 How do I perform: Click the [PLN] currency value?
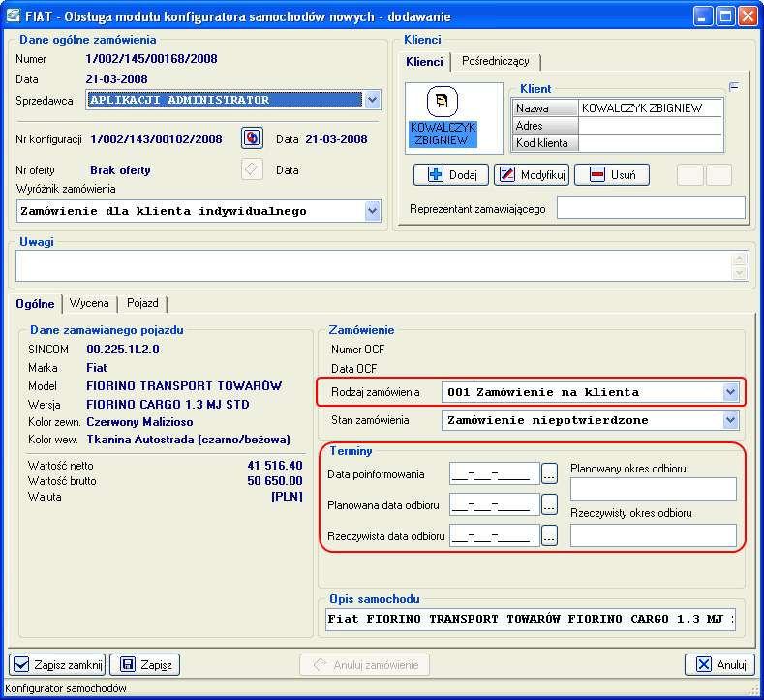(x=287, y=497)
